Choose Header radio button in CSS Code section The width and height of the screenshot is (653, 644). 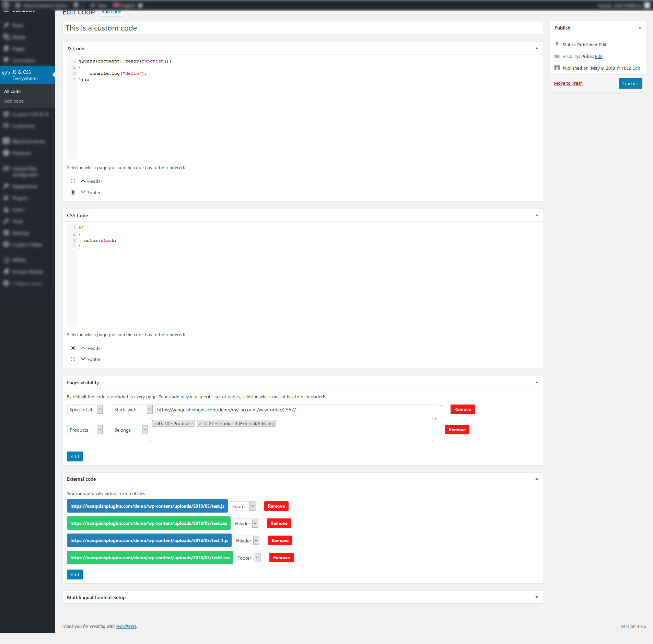point(73,348)
